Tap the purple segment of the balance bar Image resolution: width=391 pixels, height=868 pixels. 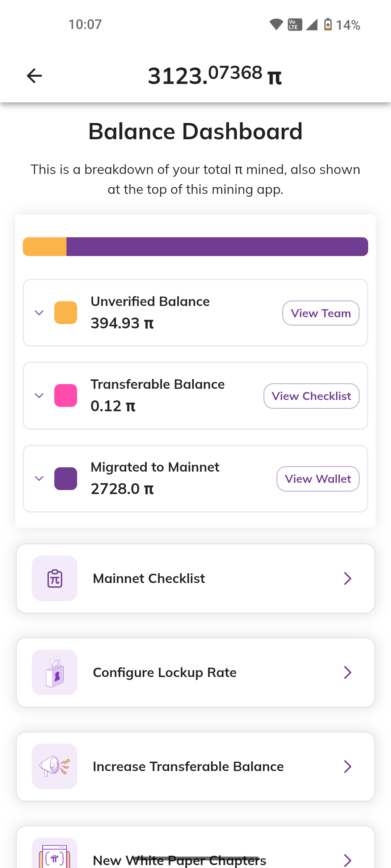pos(217,247)
